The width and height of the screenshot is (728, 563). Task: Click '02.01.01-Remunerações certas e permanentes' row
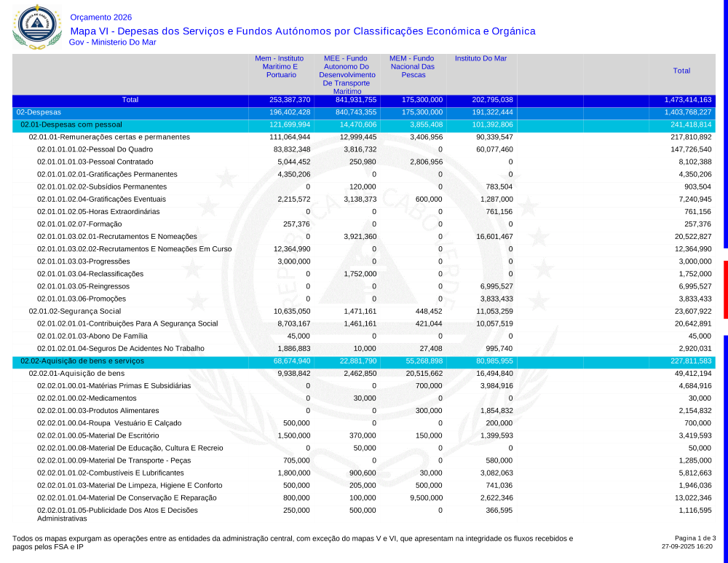(109, 137)
